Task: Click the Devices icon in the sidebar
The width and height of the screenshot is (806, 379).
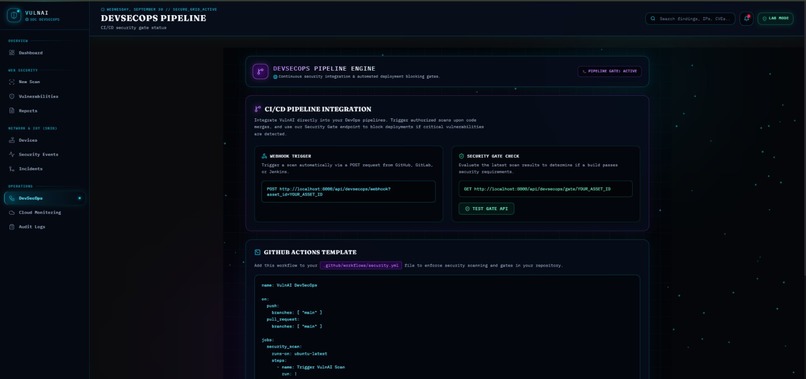Action: point(12,140)
